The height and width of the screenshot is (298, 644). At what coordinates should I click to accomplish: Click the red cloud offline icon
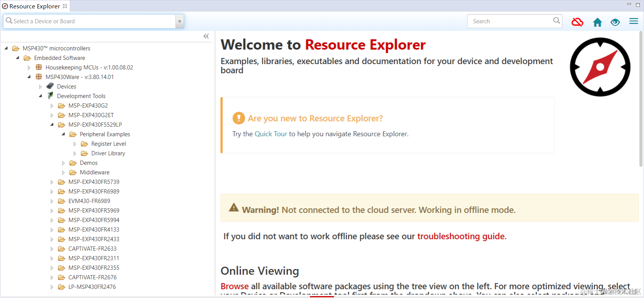[577, 22]
